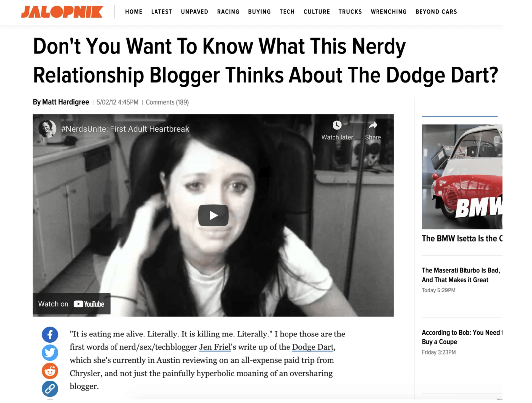
Task: Click Watch on YouTube button
Action: 71,304
